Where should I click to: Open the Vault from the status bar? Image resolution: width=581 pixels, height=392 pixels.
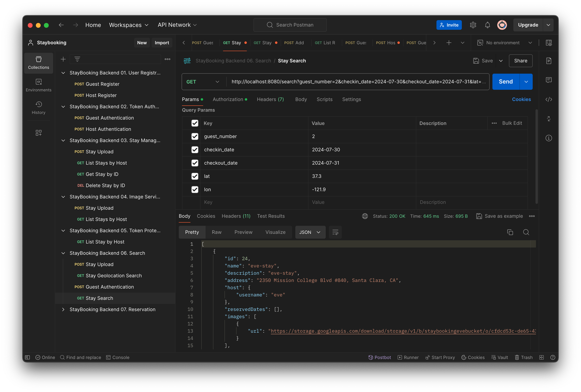tap(500, 357)
